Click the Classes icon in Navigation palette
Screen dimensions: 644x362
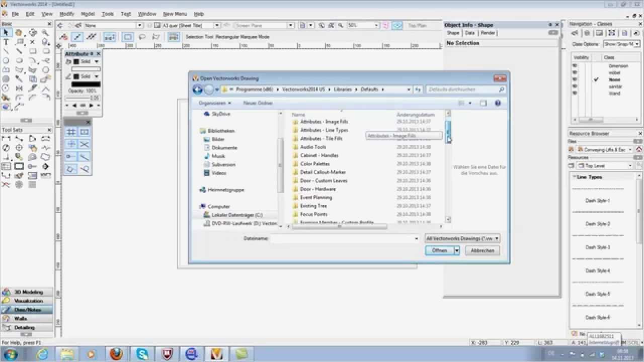pyautogui.click(x=575, y=33)
